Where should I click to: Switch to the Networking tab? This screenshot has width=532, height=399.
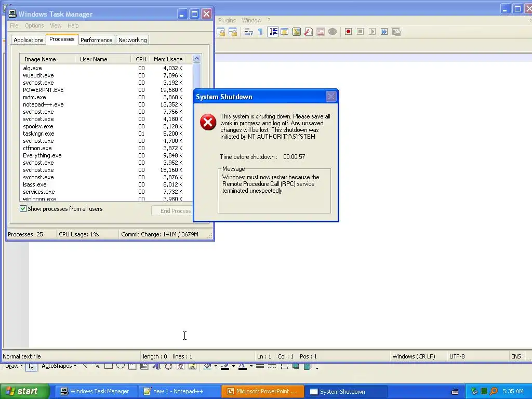[132, 40]
